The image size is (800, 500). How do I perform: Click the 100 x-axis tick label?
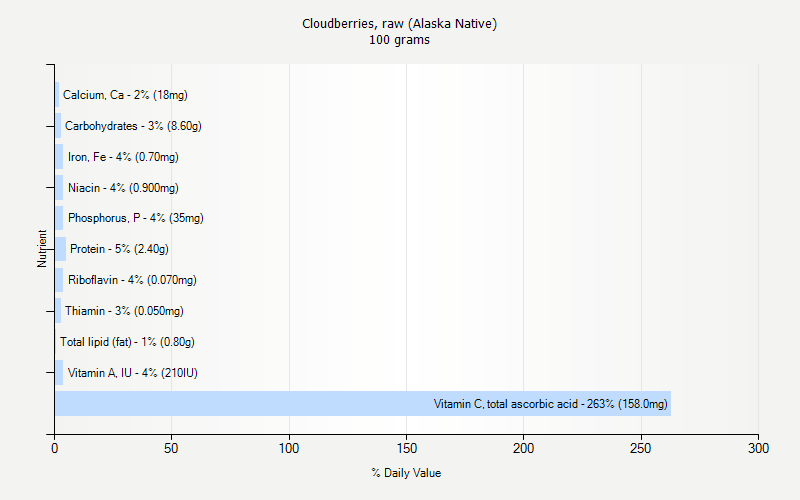(289, 449)
